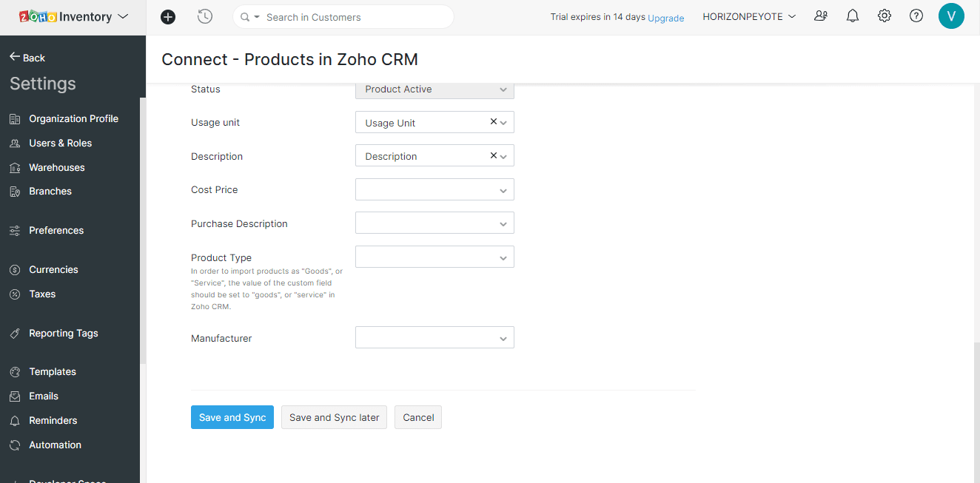Viewport: 980px width, 483px height.
Task: Focus the Search in Customers field
Action: [355, 17]
